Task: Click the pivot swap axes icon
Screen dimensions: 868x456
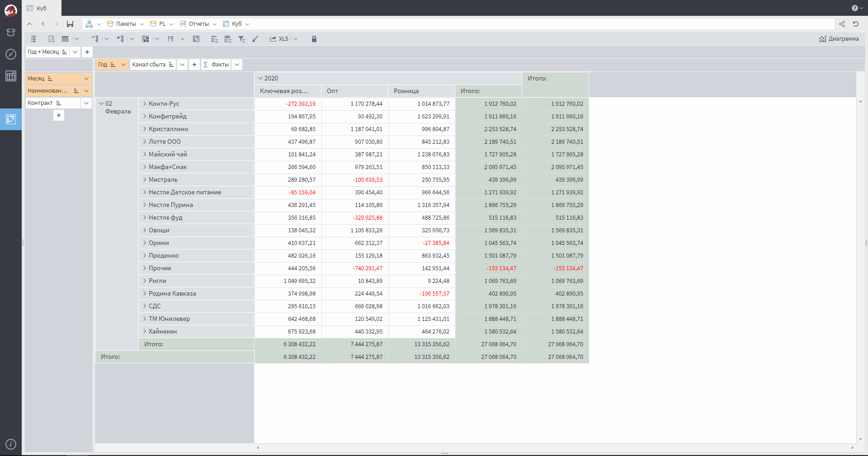Action: (x=196, y=39)
